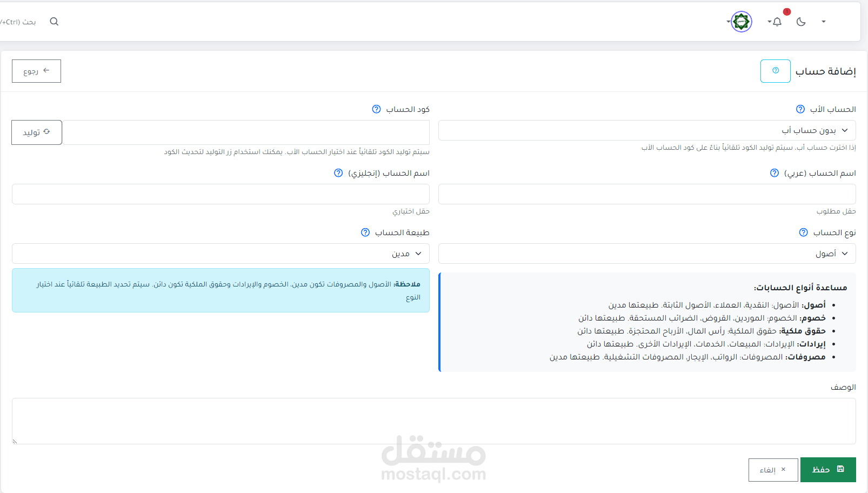Click the help icon beside إضافة حساب

click(776, 71)
